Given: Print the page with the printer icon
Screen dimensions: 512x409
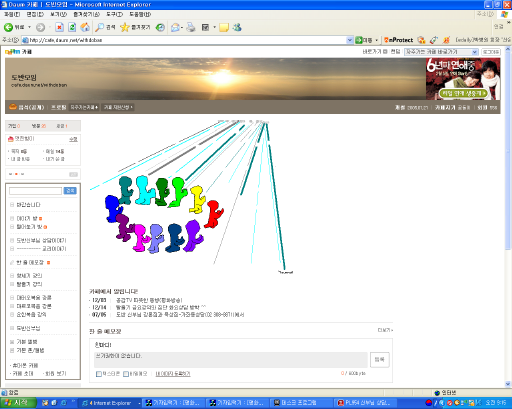Looking at the screenshot, I should click(191, 28).
